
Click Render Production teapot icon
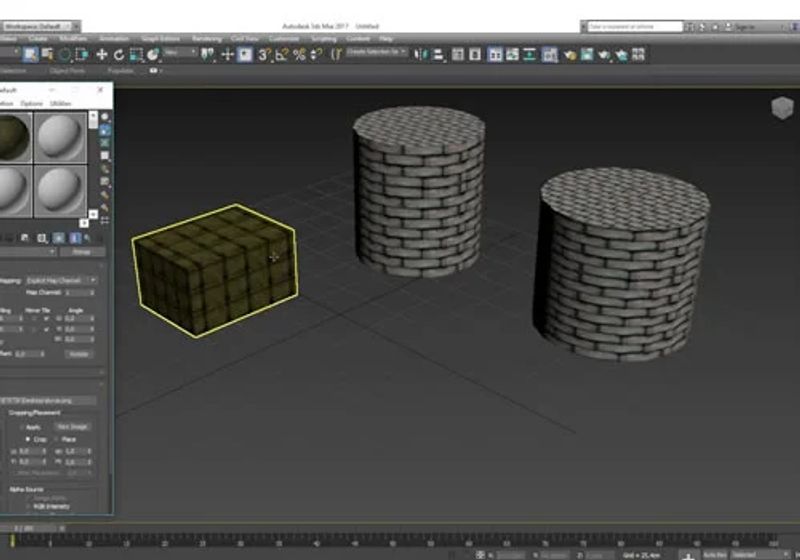coord(605,55)
